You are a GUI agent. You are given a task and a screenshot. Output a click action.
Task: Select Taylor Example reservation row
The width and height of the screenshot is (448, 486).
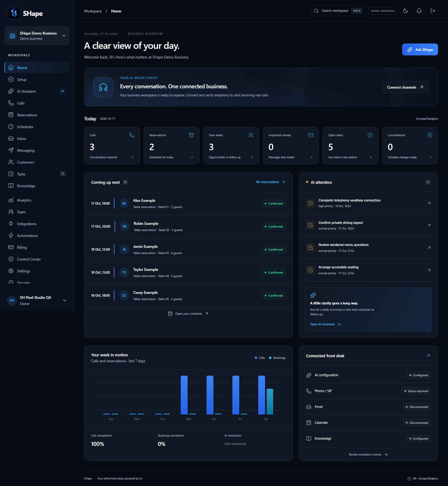[x=188, y=273]
